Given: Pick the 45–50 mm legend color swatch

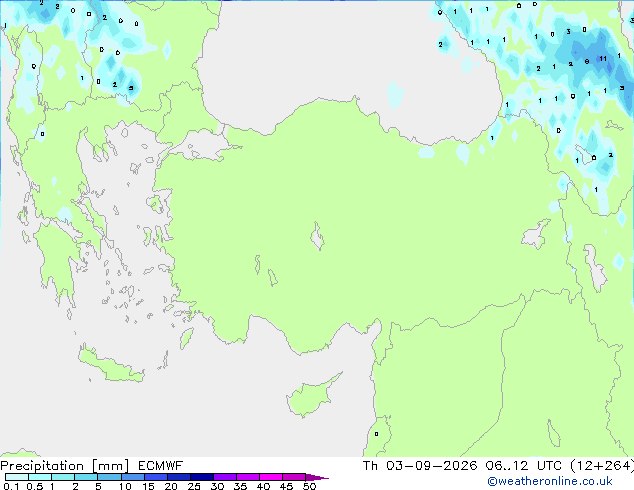Looking at the screenshot, I should [x=294, y=477].
